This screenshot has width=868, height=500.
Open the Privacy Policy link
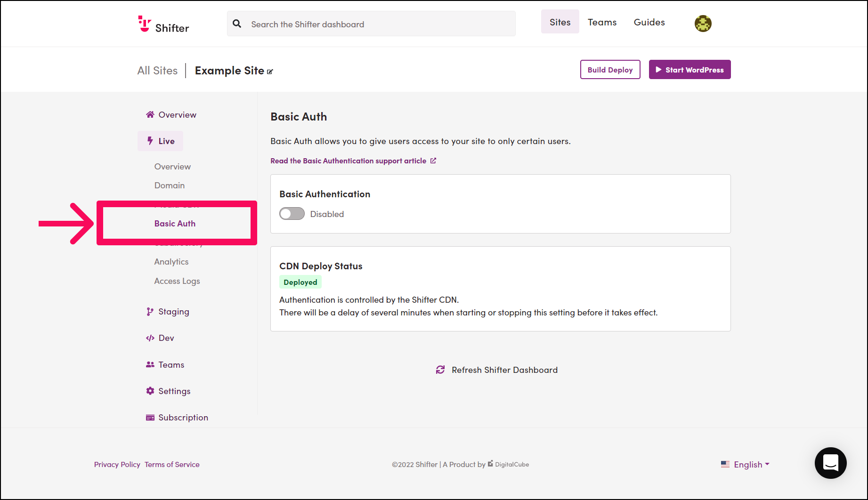tap(117, 465)
